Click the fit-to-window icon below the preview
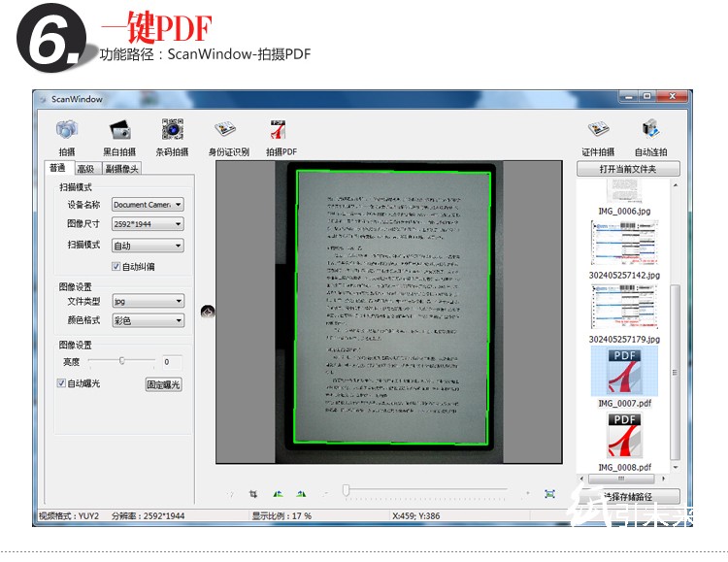The height and width of the screenshot is (562, 728). tap(549, 494)
